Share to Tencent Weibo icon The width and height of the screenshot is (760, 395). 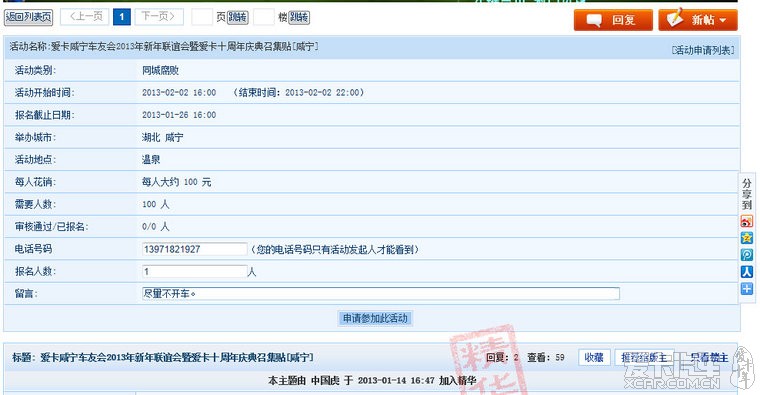point(746,255)
